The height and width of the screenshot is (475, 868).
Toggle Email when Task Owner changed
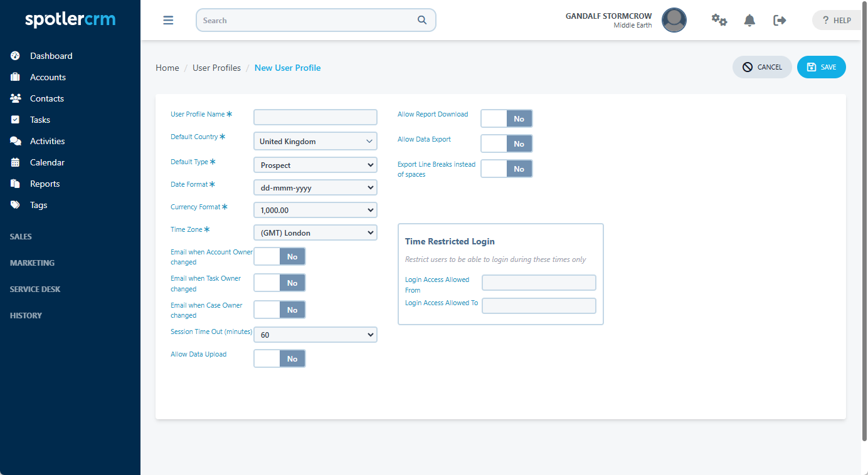[x=280, y=283]
